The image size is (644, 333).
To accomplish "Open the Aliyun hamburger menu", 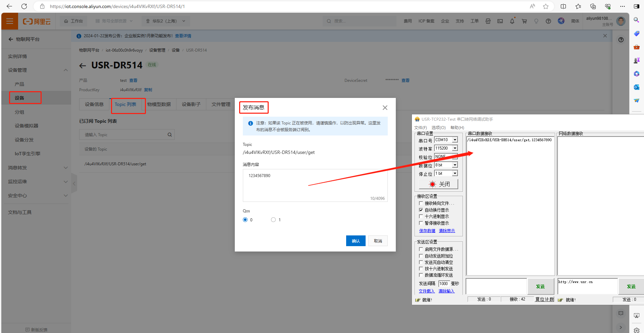I will 10,21.
